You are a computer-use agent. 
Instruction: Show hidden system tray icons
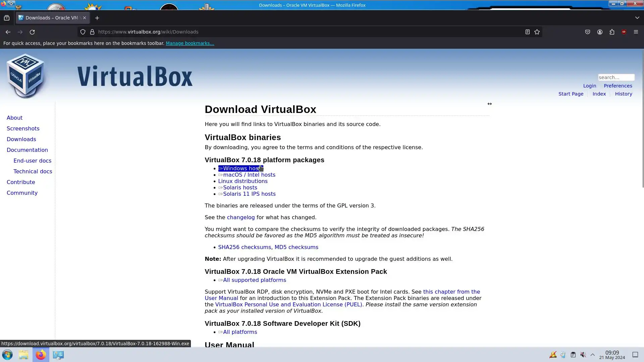593,355
